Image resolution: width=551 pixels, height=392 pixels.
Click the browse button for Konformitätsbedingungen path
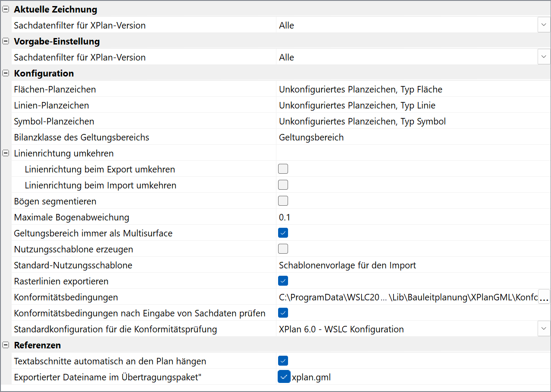point(544,298)
